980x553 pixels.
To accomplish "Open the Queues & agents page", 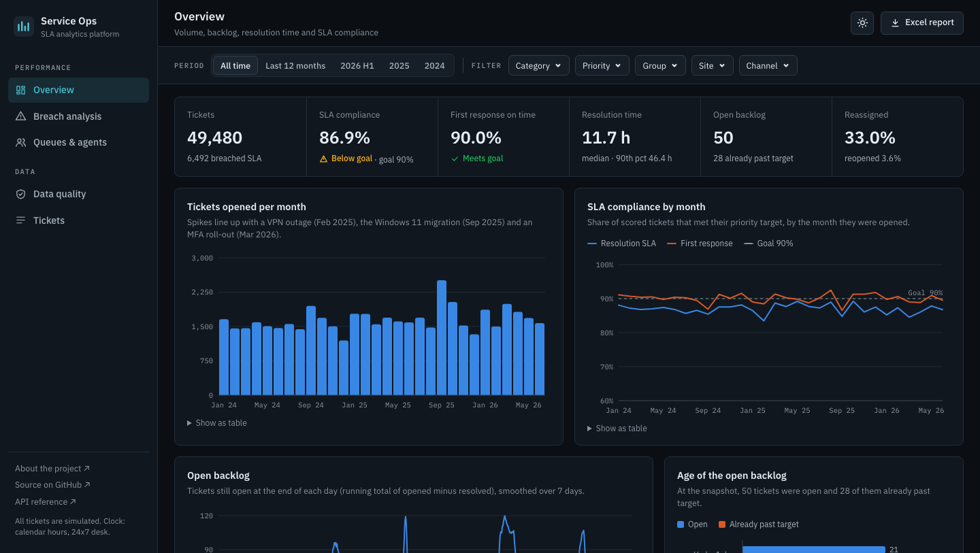I will pos(78,142).
